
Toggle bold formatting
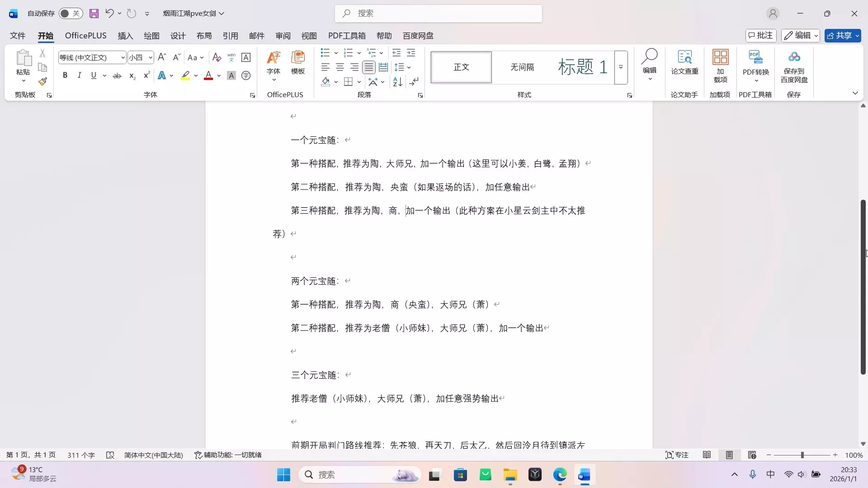click(x=65, y=75)
